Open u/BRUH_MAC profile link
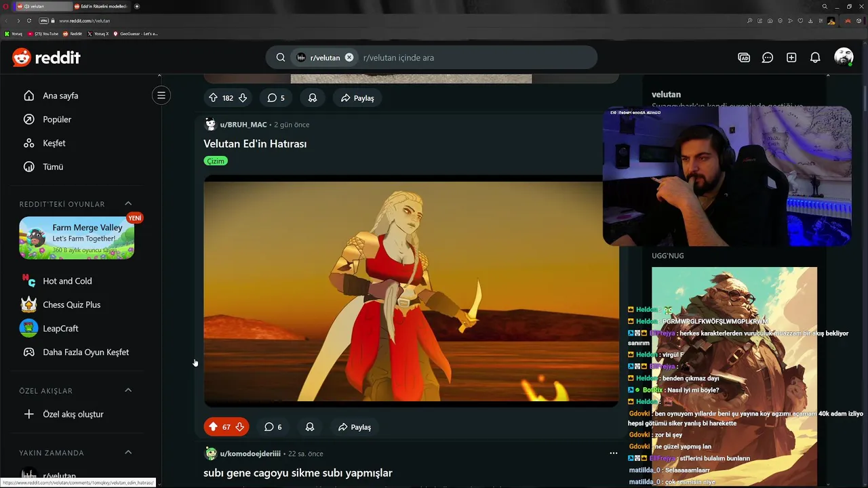The width and height of the screenshot is (868, 488). point(243,125)
